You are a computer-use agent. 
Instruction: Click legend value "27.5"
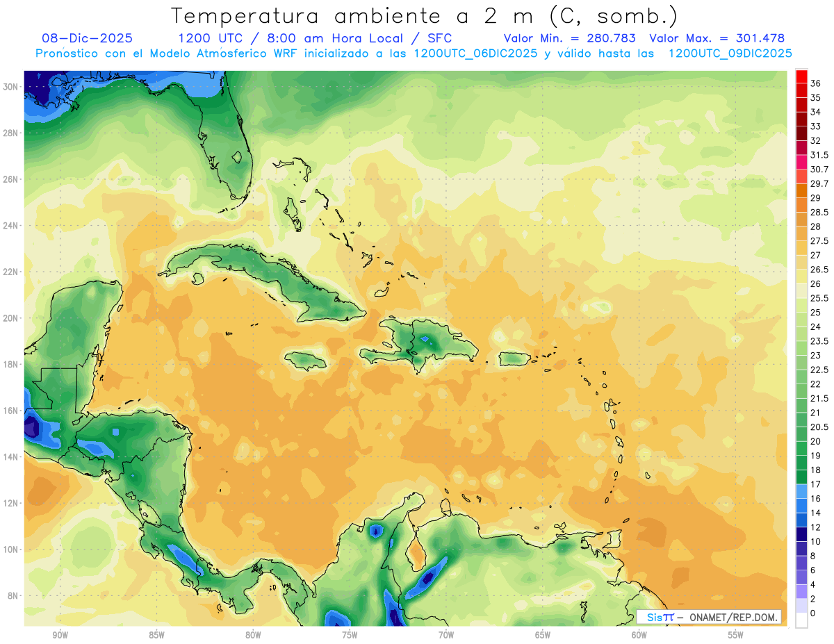819,241
